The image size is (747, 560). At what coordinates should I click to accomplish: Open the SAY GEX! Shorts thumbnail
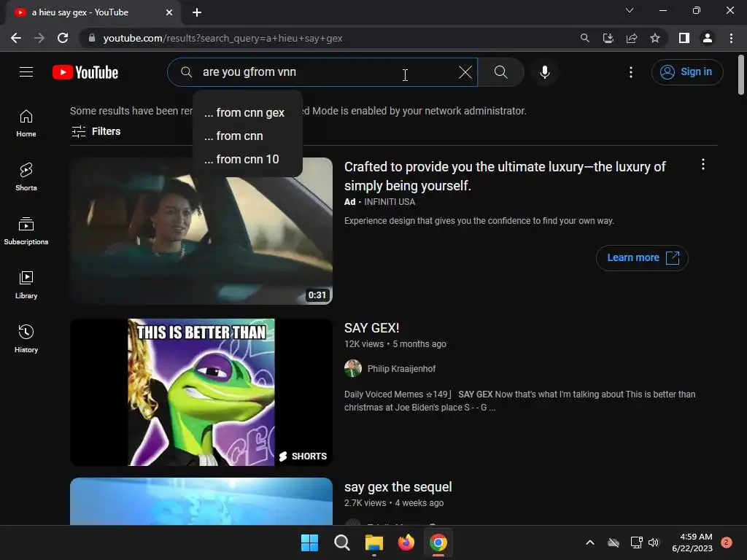point(201,392)
